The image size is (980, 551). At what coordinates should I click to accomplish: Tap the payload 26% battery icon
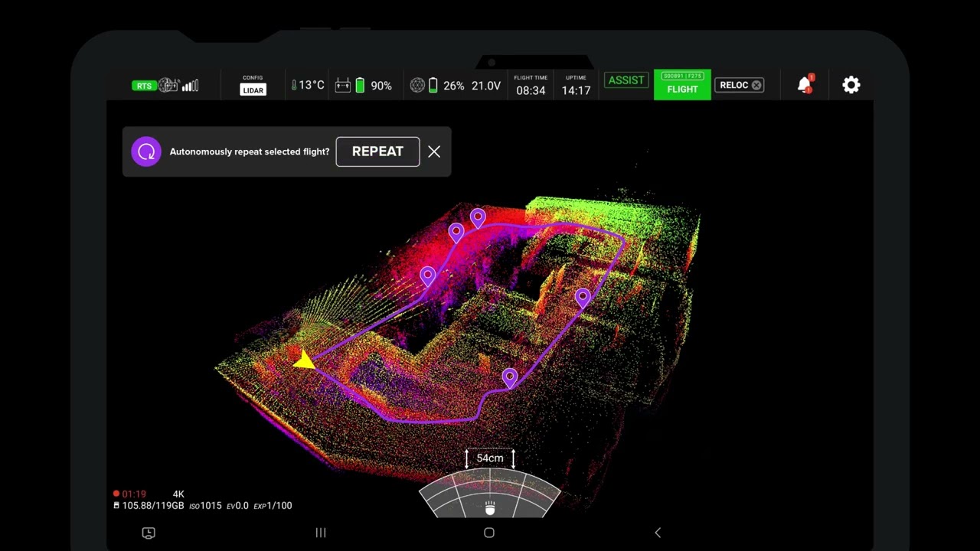click(433, 86)
